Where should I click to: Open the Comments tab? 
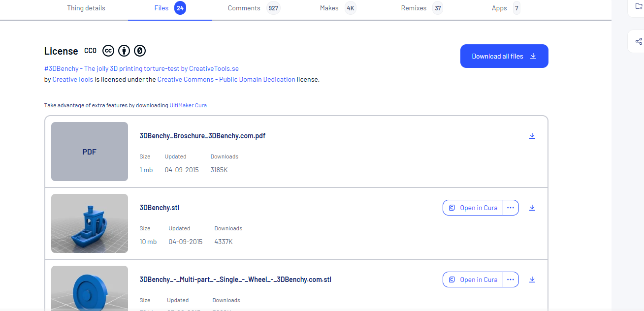tap(254, 8)
